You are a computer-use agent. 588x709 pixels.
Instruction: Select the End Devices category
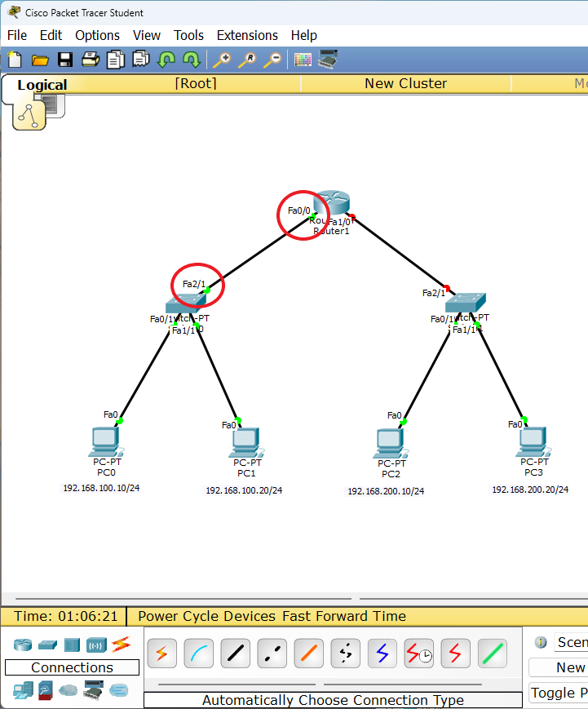[x=23, y=690]
